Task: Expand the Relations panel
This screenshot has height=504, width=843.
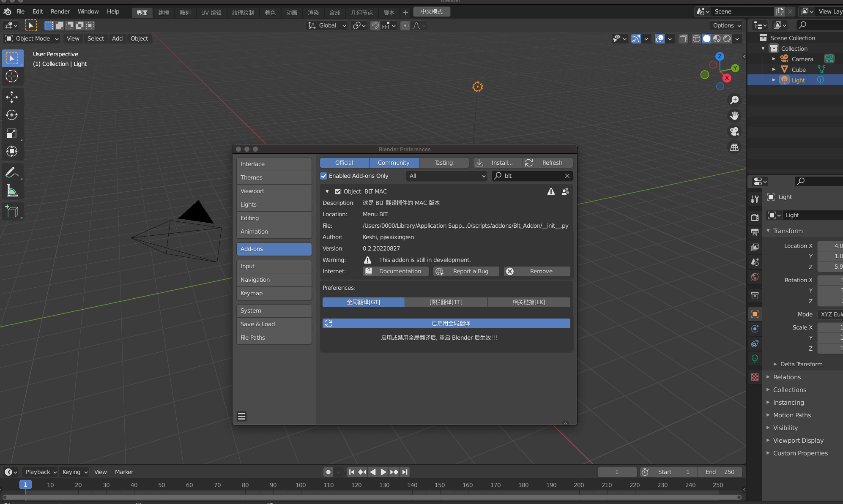Action: coord(786,377)
